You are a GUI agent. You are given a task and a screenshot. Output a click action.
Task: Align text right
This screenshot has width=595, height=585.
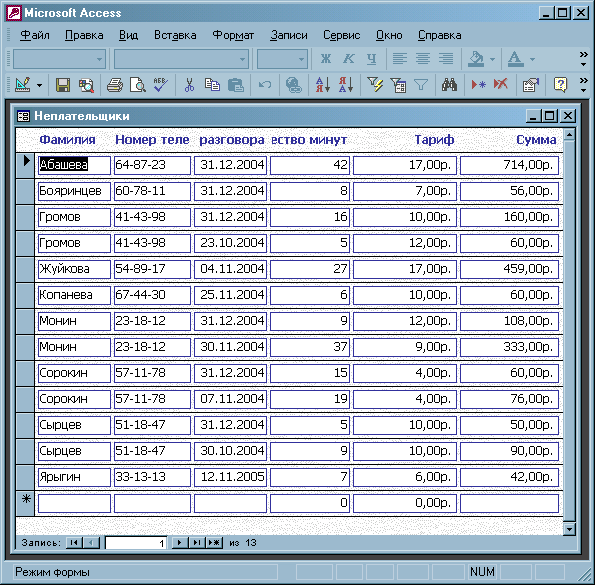(446, 59)
